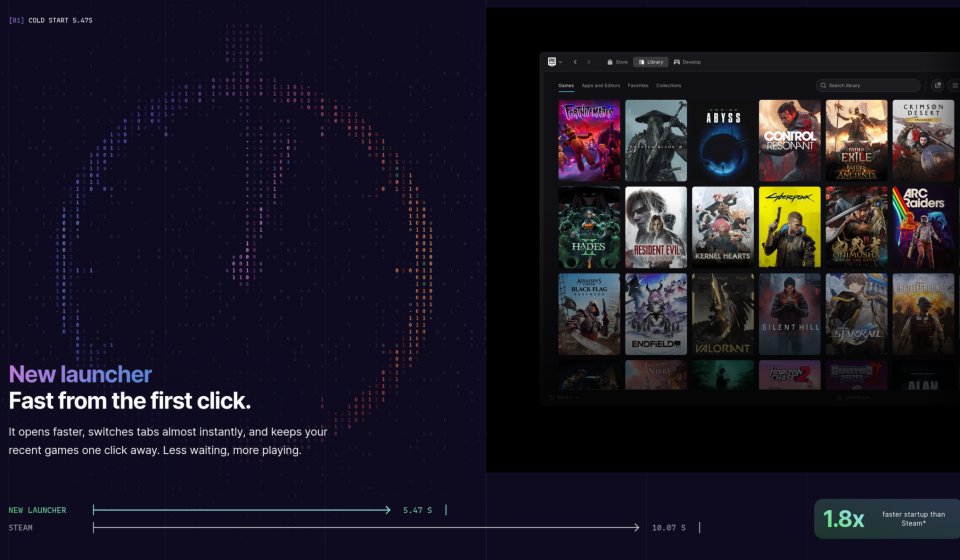The height and width of the screenshot is (560, 960).
Task: Open the Crimson Desert cover
Action: click(x=923, y=141)
